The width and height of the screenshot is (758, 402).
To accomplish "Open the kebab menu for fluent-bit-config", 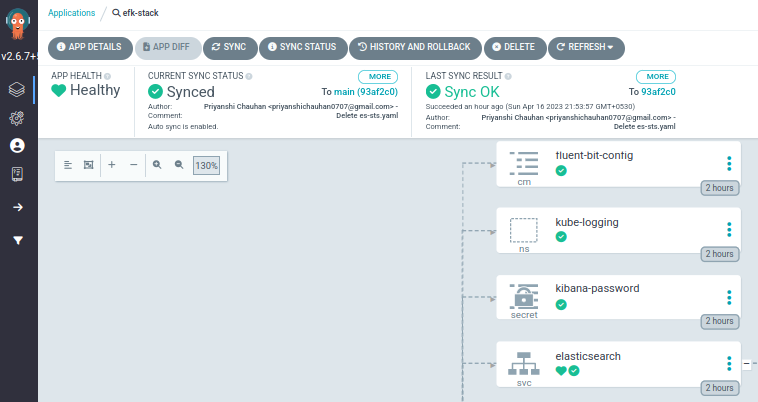I will (x=729, y=164).
